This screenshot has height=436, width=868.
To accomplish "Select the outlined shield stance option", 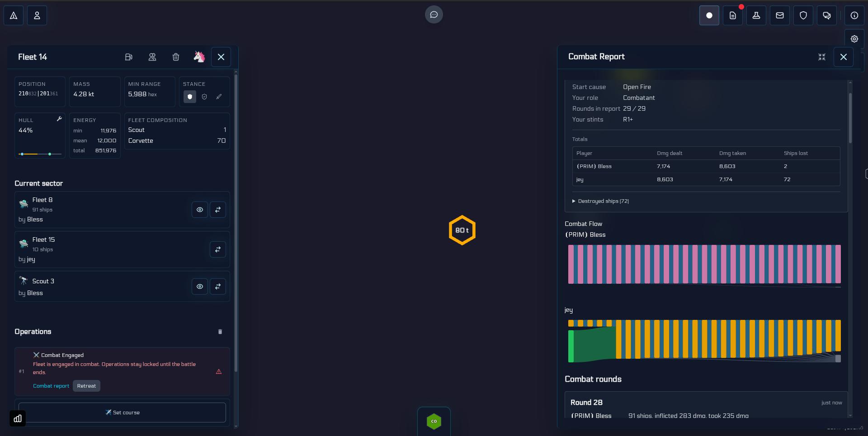I will tap(204, 97).
